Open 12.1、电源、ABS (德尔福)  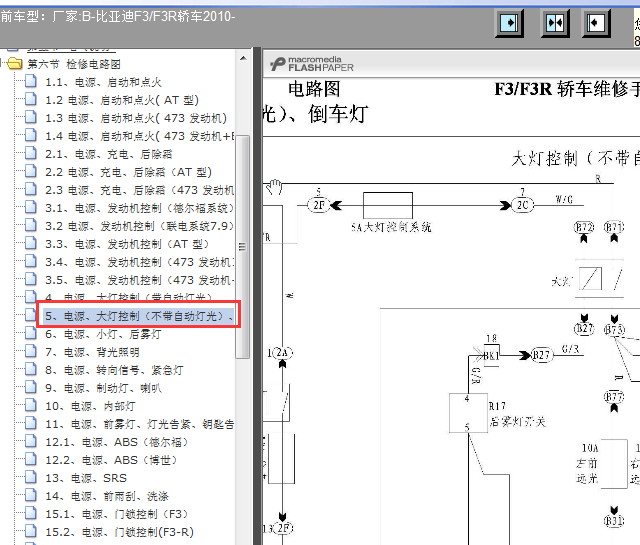(117, 442)
